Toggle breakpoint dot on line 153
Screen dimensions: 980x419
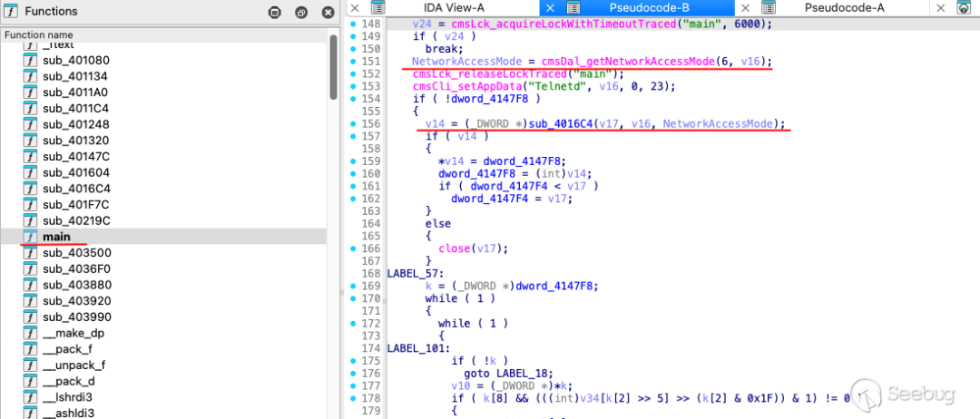coord(353,86)
